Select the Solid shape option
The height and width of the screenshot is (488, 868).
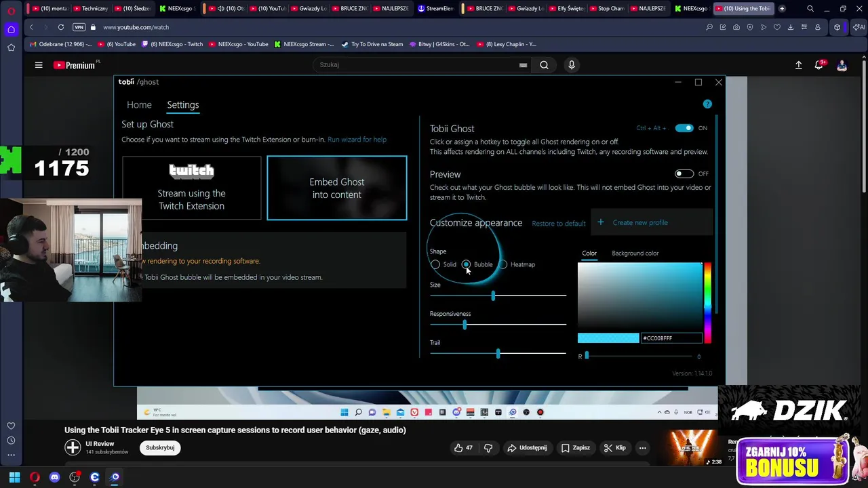point(435,264)
